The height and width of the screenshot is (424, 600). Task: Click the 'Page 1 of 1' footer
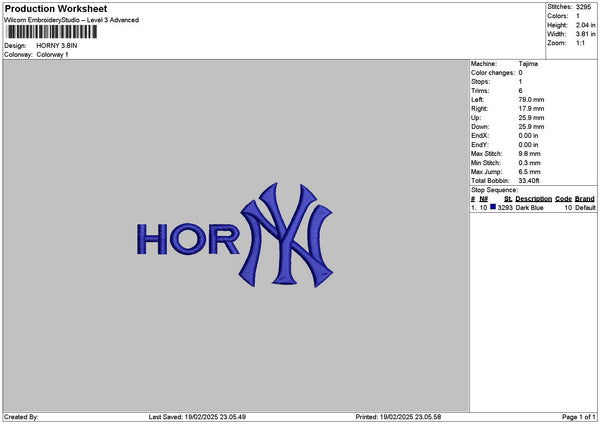[x=579, y=417]
